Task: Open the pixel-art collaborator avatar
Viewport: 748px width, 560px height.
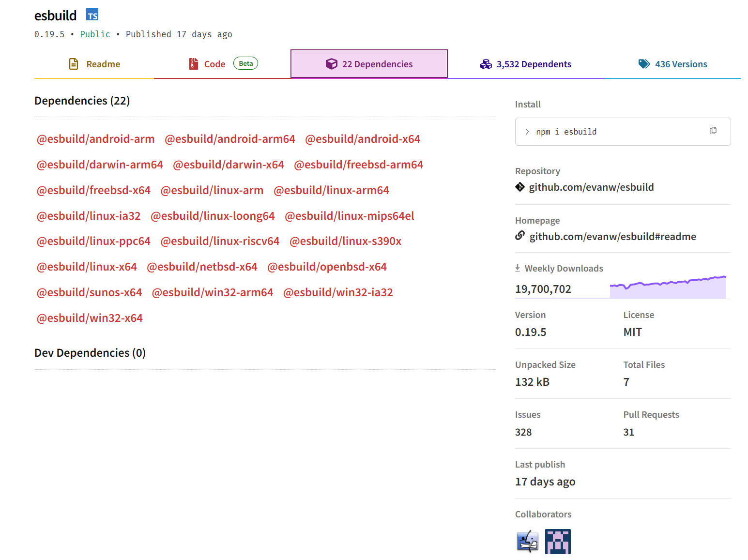Action: coord(558,541)
